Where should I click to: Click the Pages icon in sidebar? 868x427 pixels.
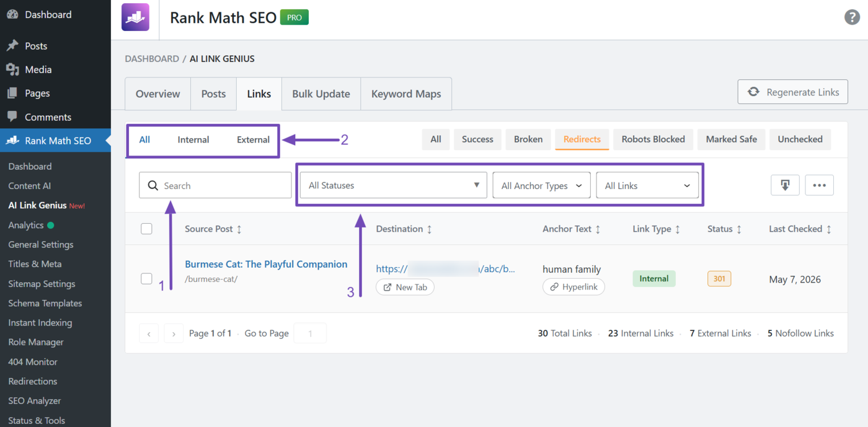(x=12, y=93)
